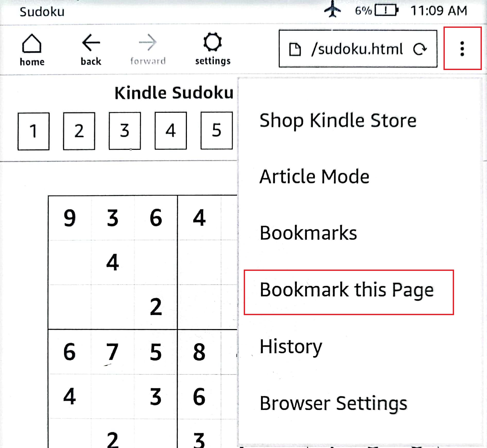Open Browser Settings

(x=333, y=403)
